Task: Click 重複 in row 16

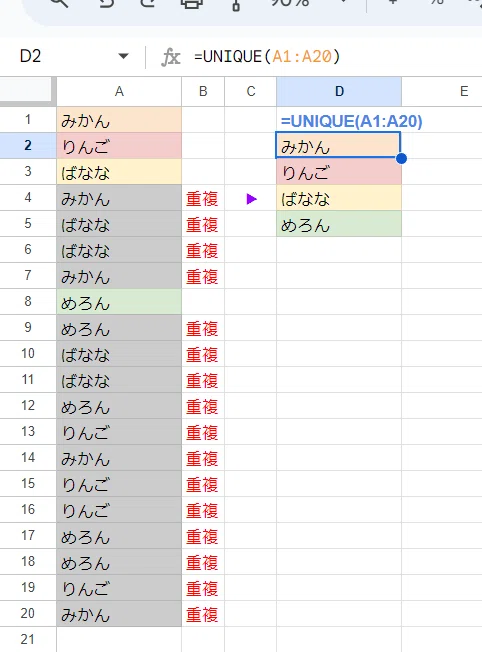Action: (202, 511)
